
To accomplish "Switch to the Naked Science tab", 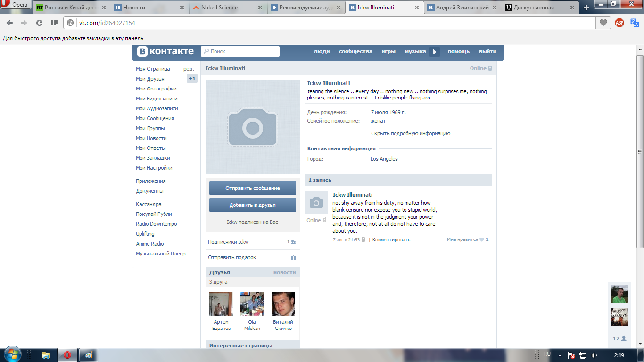I will [x=228, y=8].
